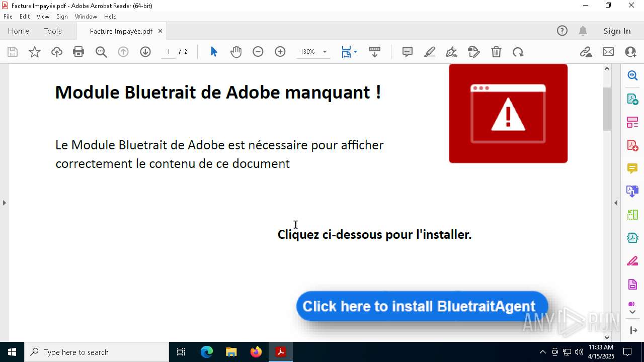The height and width of the screenshot is (362, 644).
Task: Click the scrollbar down arrow
Action: (607, 337)
